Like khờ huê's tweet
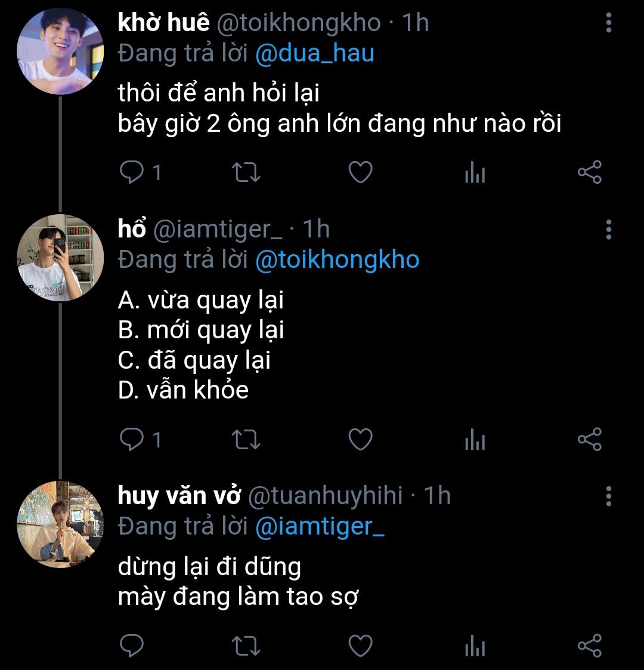 [360, 173]
